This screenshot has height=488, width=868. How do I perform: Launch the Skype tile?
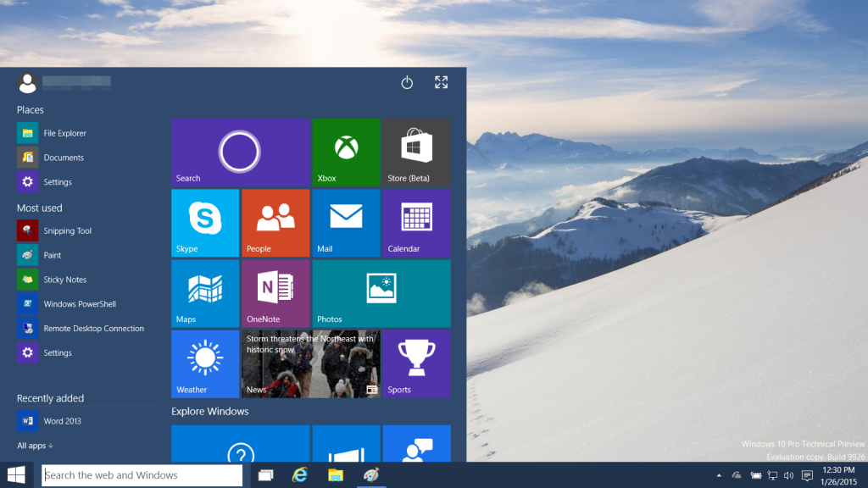[x=205, y=223]
